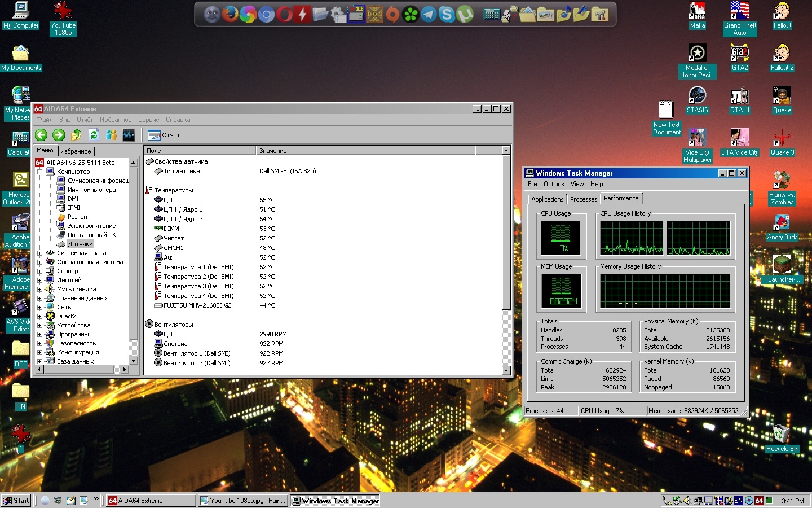Click the Refresh icon in AIDA64 toolbar
Image resolution: width=812 pixels, height=508 pixels.
(x=94, y=135)
